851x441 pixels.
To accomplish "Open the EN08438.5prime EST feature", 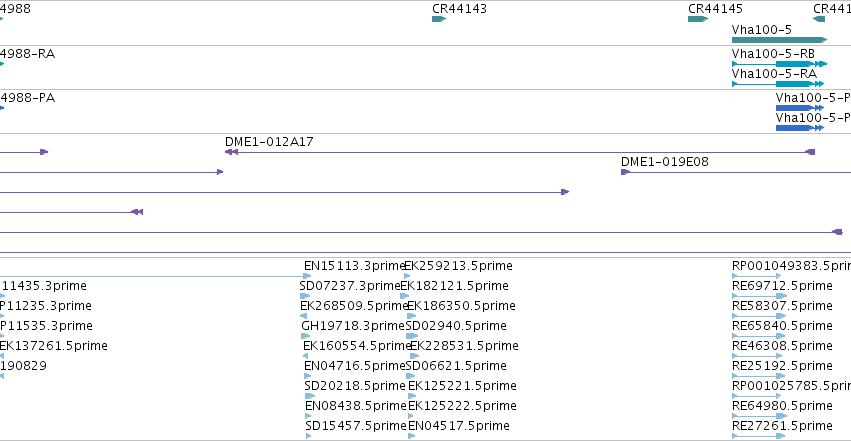I will click(x=308, y=416).
